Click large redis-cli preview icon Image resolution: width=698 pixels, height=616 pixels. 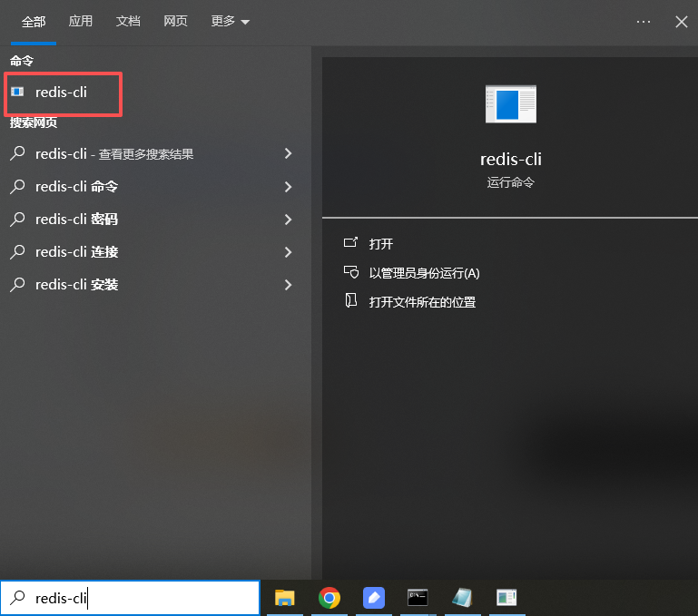click(511, 103)
